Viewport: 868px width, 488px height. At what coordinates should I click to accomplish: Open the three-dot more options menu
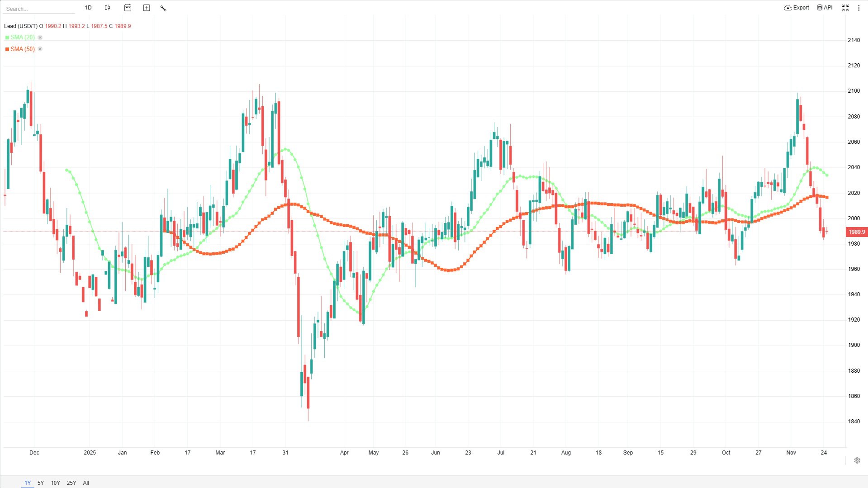(859, 8)
